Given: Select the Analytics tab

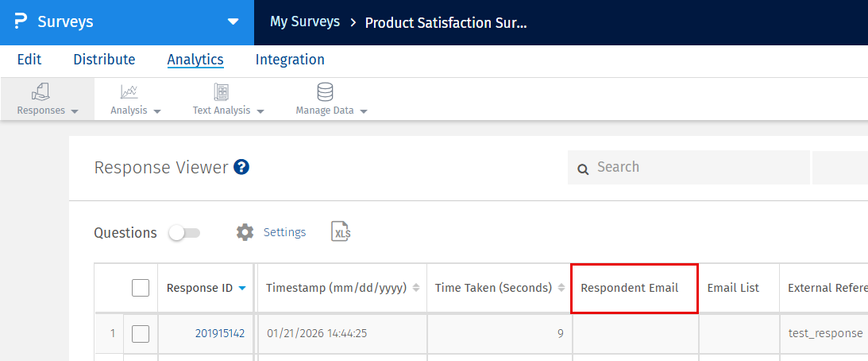Looking at the screenshot, I should (x=195, y=60).
